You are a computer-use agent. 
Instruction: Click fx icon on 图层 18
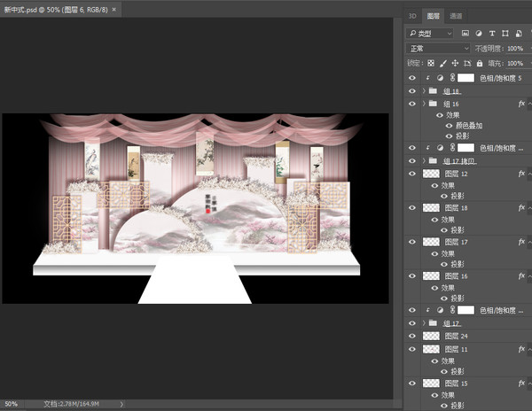tap(521, 207)
